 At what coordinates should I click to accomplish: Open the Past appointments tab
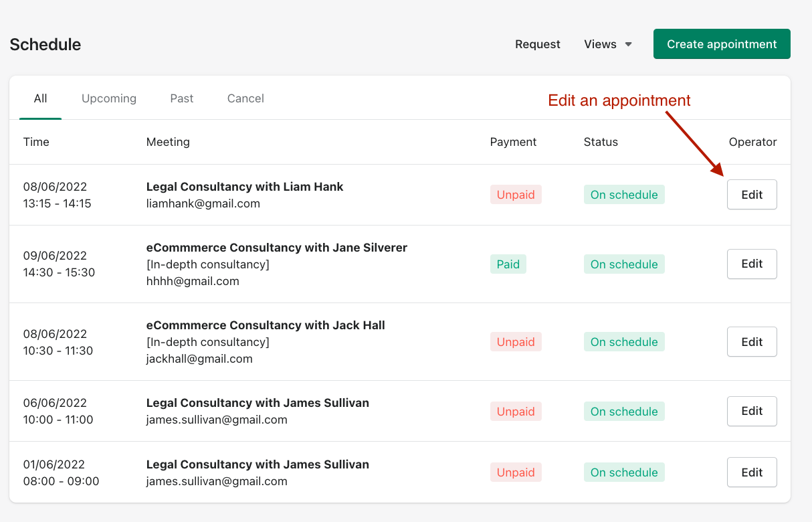click(181, 98)
